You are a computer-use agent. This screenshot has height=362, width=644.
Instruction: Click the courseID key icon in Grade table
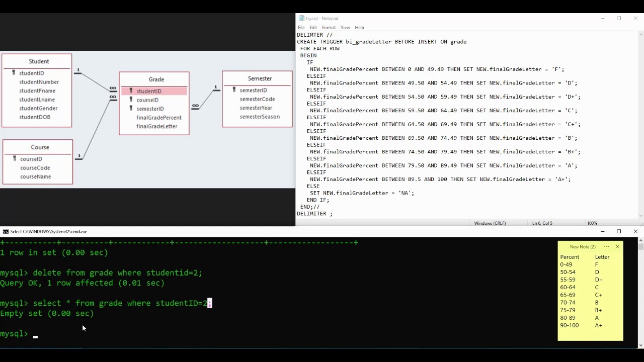click(131, 100)
